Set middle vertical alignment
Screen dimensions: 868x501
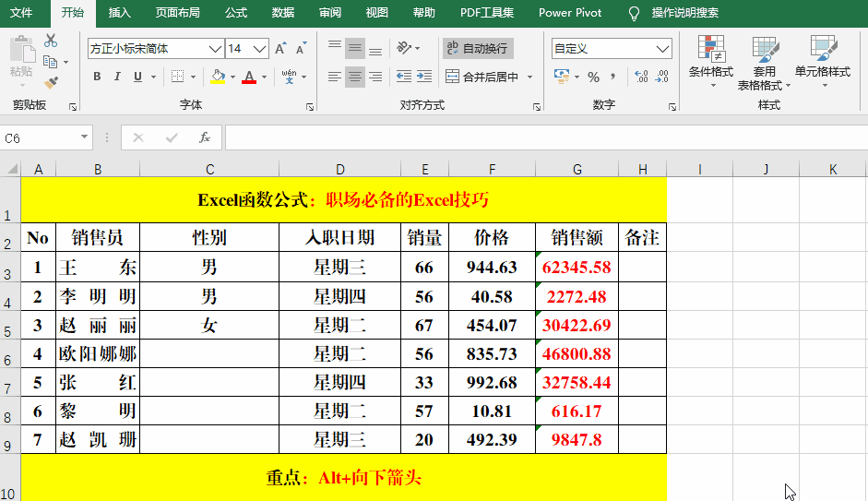pos(355,49)
